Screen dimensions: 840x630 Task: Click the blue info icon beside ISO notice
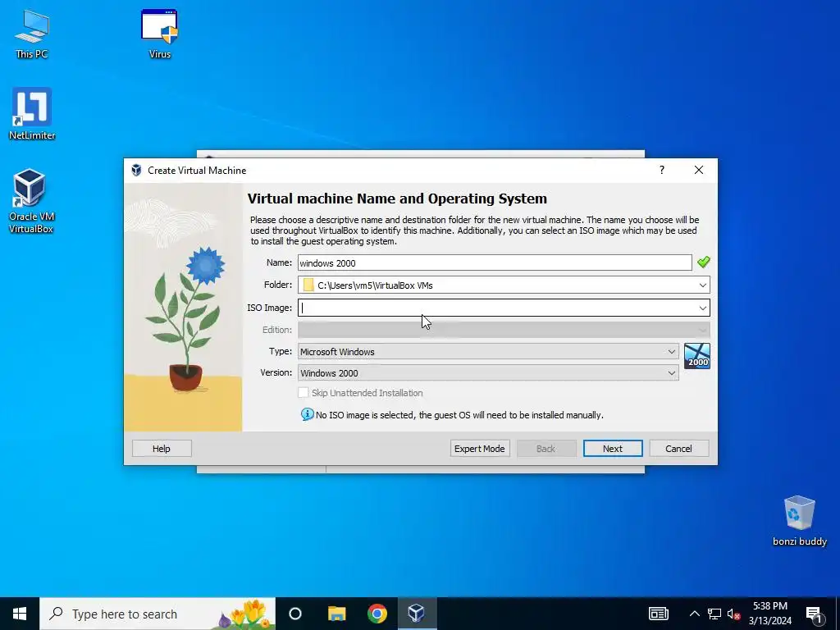308,414
